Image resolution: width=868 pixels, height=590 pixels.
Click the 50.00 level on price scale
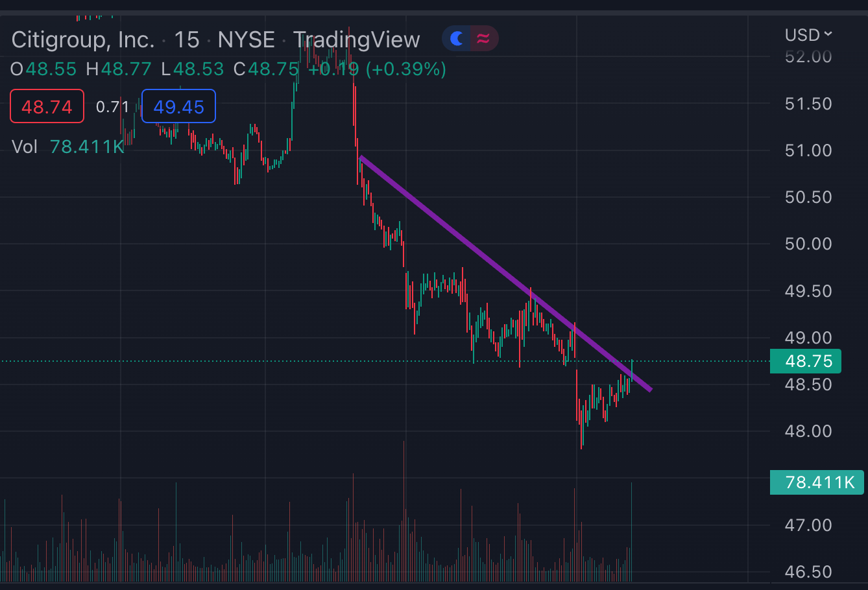(808, 244)
